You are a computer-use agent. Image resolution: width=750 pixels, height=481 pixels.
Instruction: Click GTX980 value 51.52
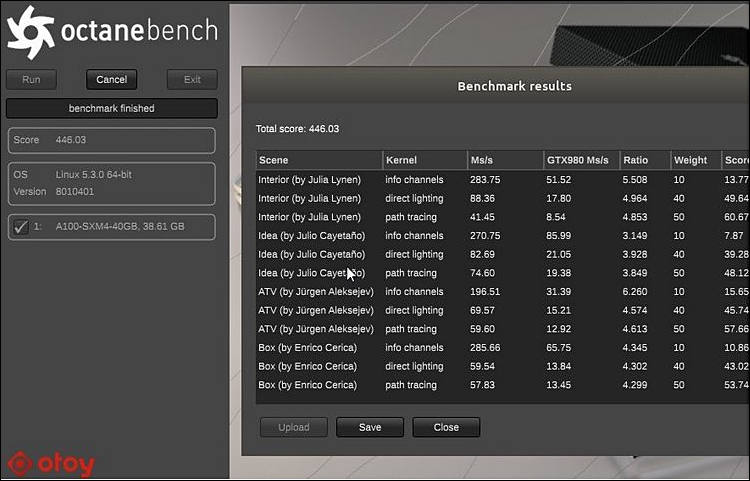559,180
